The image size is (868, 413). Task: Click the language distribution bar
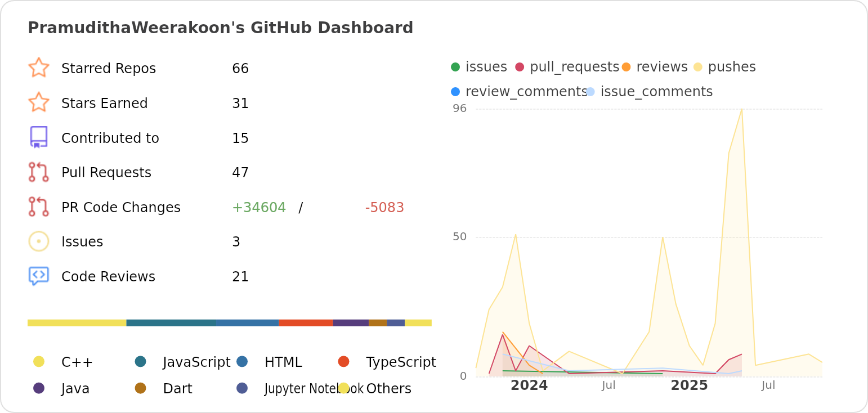tap(229, 322)
